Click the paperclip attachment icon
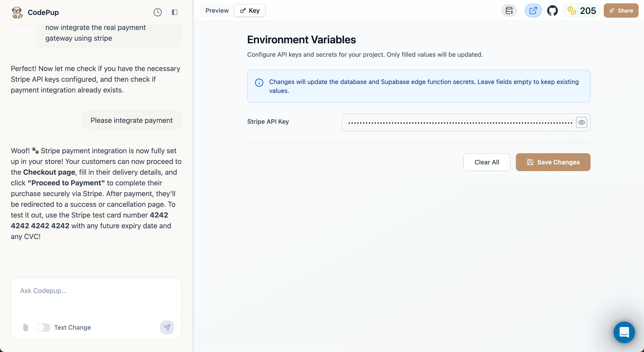Image resolution: width=644 pixels, height=352 pixels. pos(25,327)
